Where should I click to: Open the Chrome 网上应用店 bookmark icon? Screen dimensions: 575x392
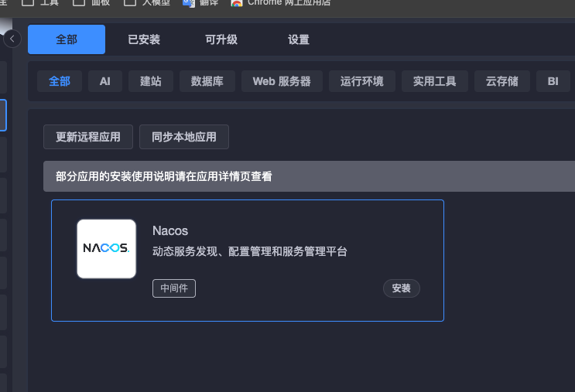pyautogui.click(x=237, y=3)
